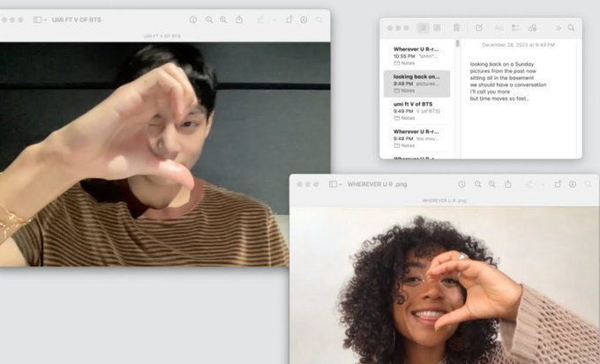Show Markup toolbar in WHEREVER U R window
This screenshot has height=364, width=600.
[573, 184]
